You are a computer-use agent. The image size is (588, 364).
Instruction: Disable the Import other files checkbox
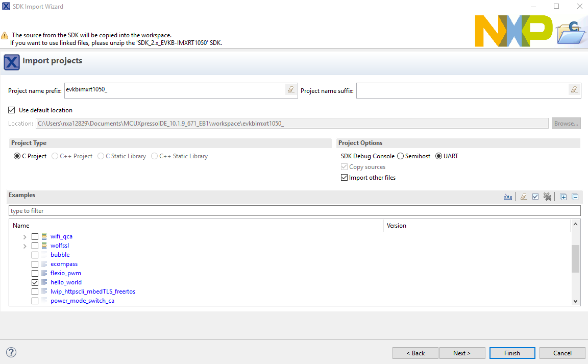click(345, 178)
